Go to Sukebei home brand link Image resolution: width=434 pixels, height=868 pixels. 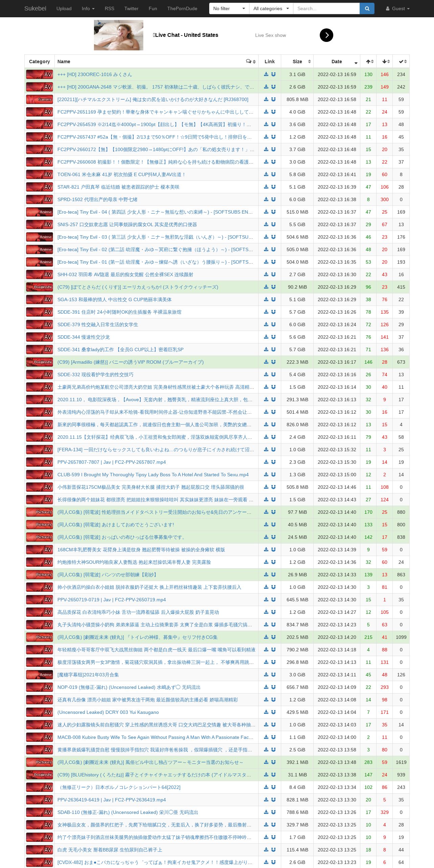click(35, 8)
